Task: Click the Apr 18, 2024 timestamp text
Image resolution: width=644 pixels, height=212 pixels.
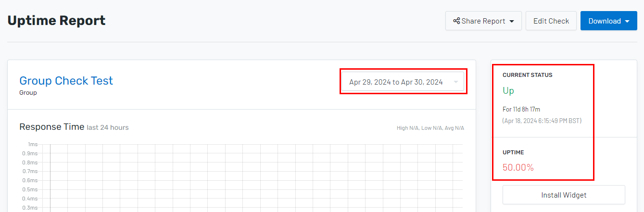Action: [x=542, y=121]
